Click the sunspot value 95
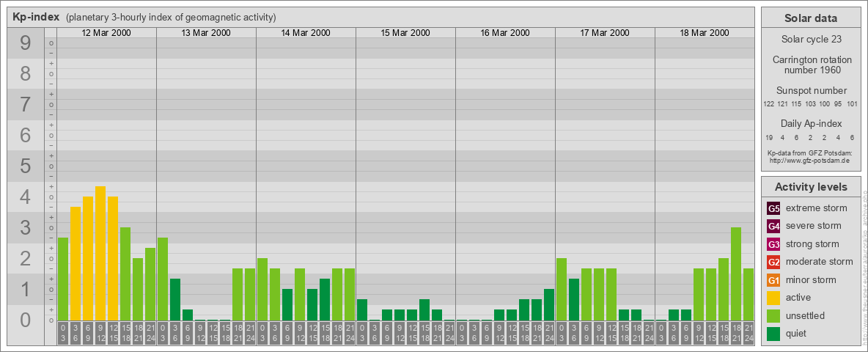The height and width of the screenshot is (352, 868). pos(838,104)
